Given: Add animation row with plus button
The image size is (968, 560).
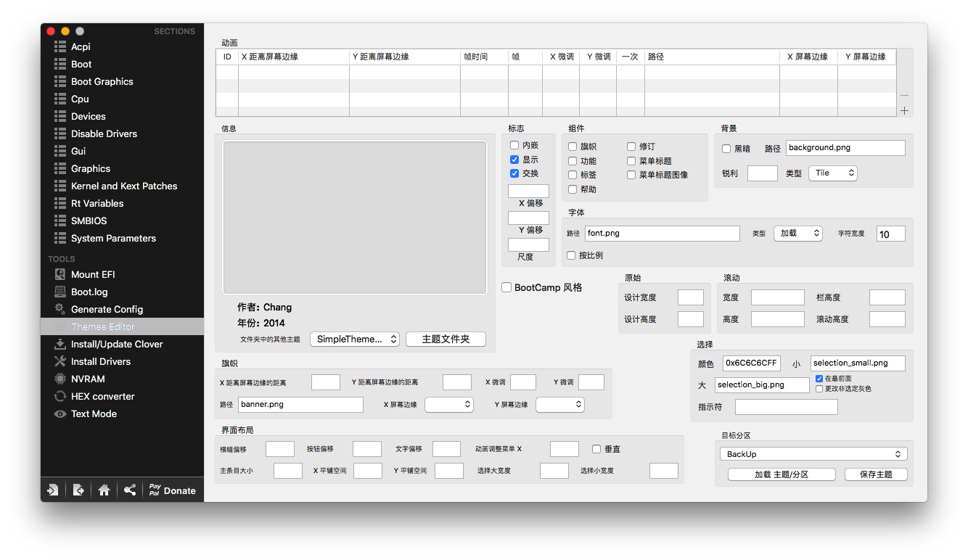Looking at the screenshot, I should pyautogui.click(x=904, y=110).
